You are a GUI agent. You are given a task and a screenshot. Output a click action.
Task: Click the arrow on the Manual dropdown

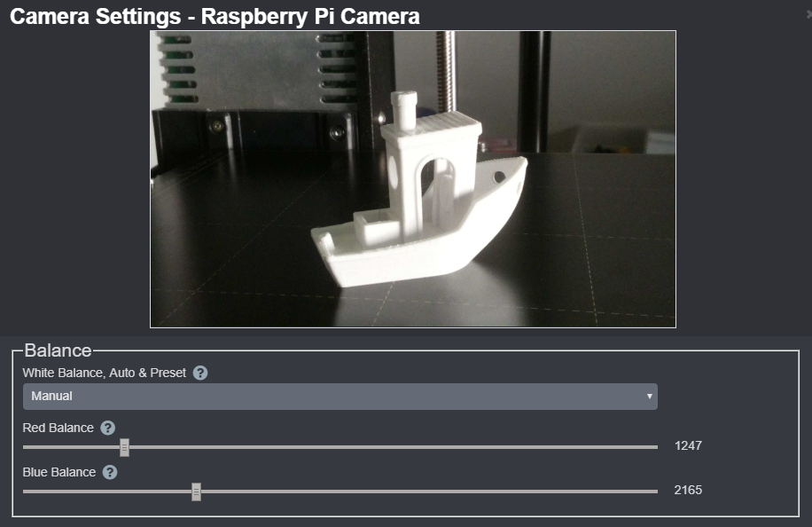pyautogui.click(x=649, y=396)
